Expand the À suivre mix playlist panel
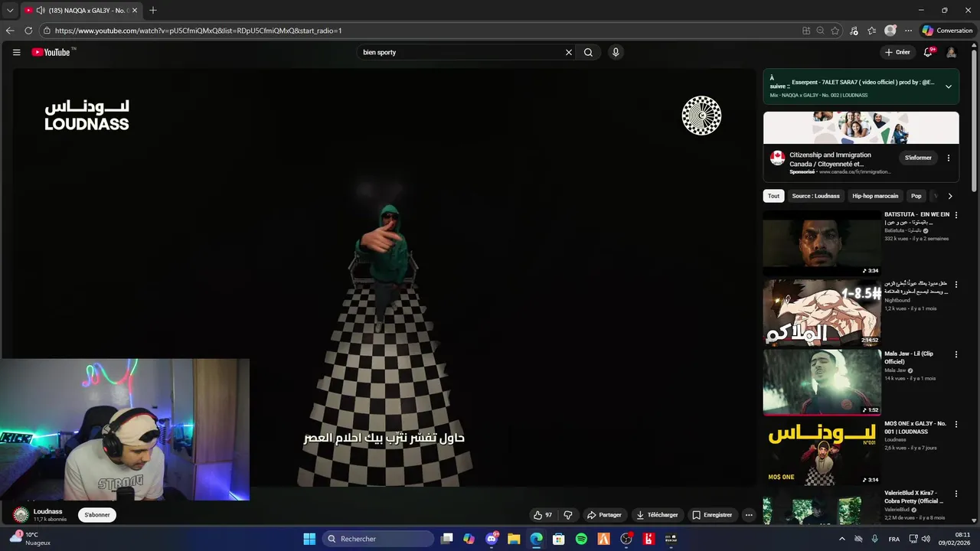The image size is (980, 551). point(949,86)
